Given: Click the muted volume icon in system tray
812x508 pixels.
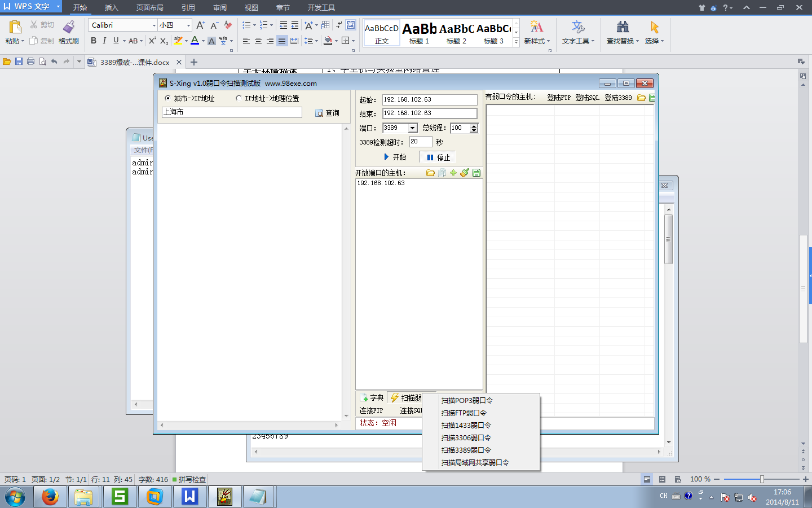Looking at the screenshot, I should (x=752, y=497).
